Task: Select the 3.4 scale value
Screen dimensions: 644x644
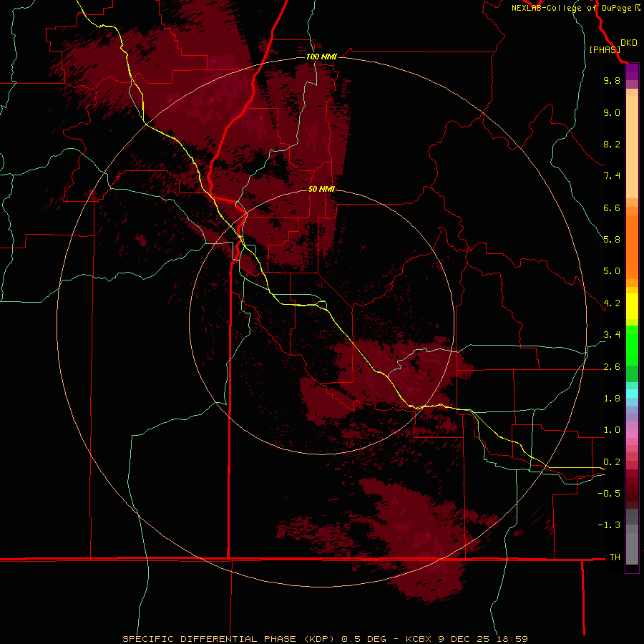Action: (x=612, y=335)
